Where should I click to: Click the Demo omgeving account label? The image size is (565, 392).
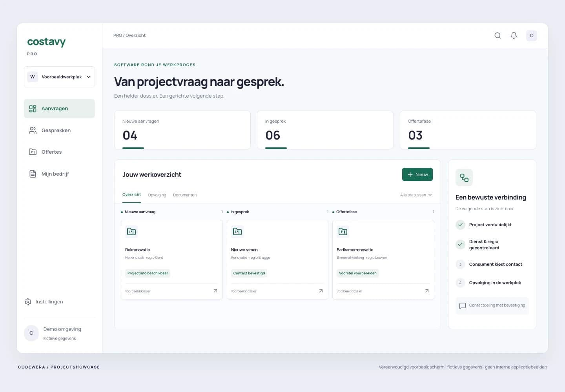click(62, 329)
